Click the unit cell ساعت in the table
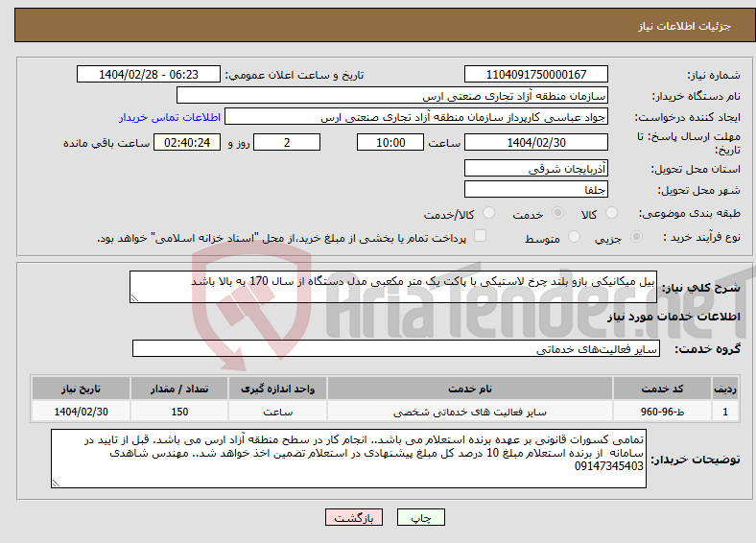The height and width of the screenshot is (543, 756). pyautogui.click(x=277, y=412)
